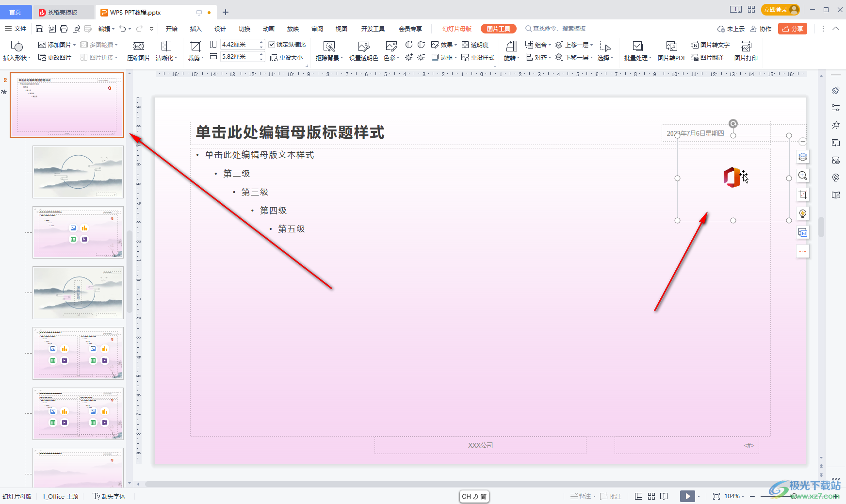Click the Home (首页) tab button
This screenshot has width=846, height=504.
tap(15, 12)
